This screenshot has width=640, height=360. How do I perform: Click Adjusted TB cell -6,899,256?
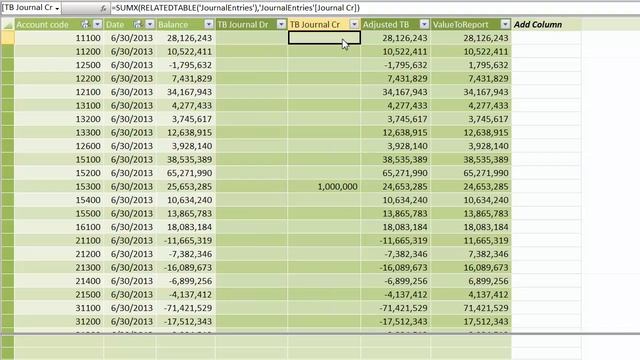[396, 281]
